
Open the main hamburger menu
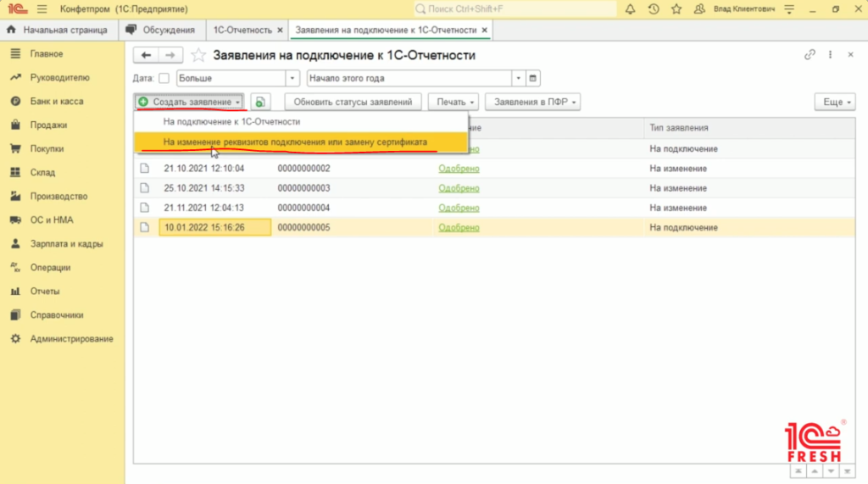(x=42, y=8)
